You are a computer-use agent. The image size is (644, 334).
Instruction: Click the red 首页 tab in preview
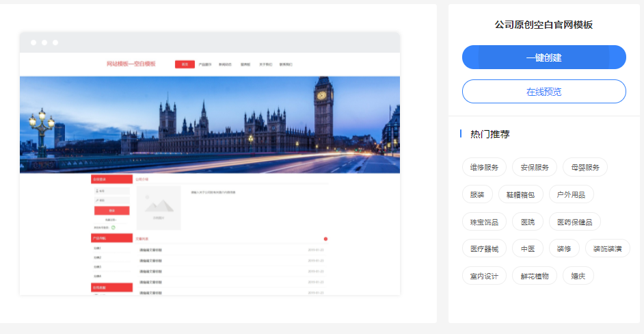pos(185,64)
